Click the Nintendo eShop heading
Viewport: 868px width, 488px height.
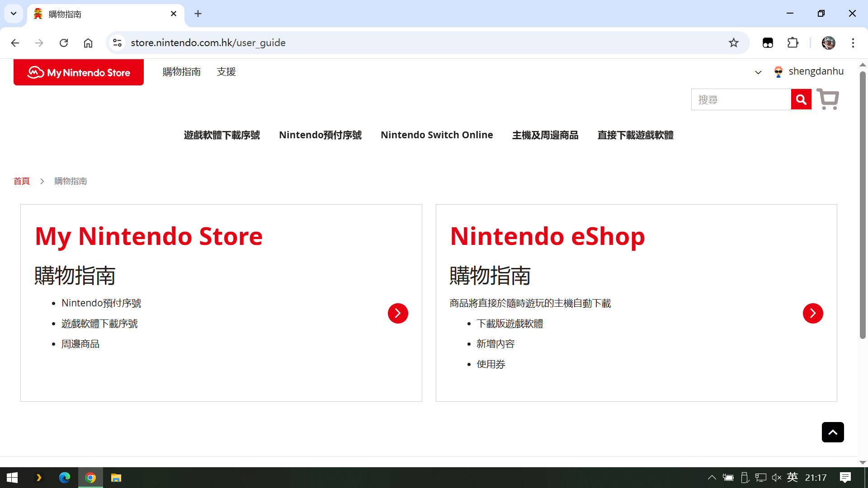click(x=547, y=236)
